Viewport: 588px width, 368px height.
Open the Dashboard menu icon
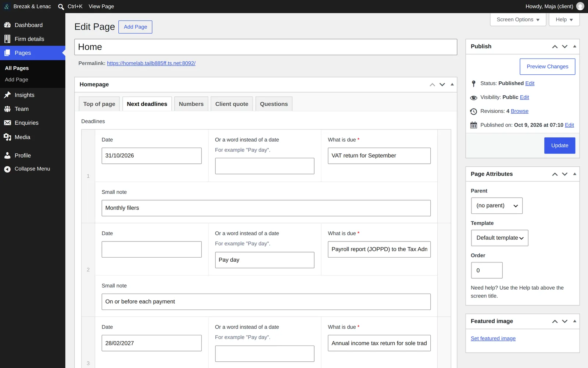[7, 25]
